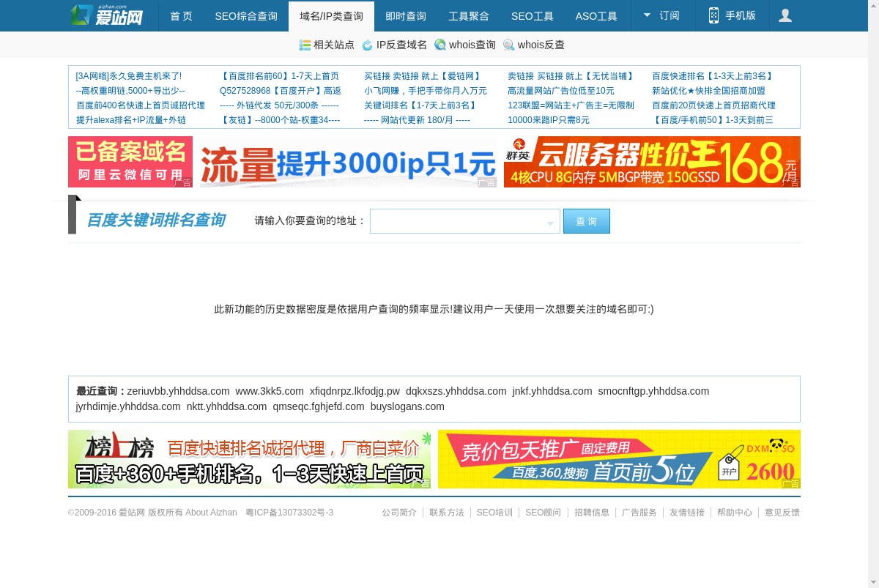Viewport: 879px width, 588px height.
Task: Click the 查询 search button
Action: click(587, 221)
